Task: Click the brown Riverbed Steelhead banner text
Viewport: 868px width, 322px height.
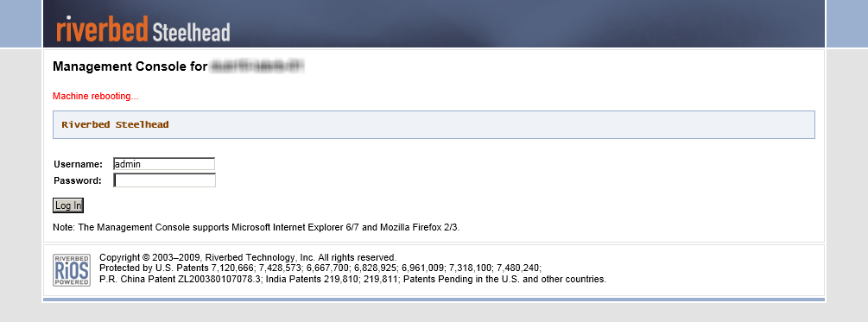Action: 115,124
